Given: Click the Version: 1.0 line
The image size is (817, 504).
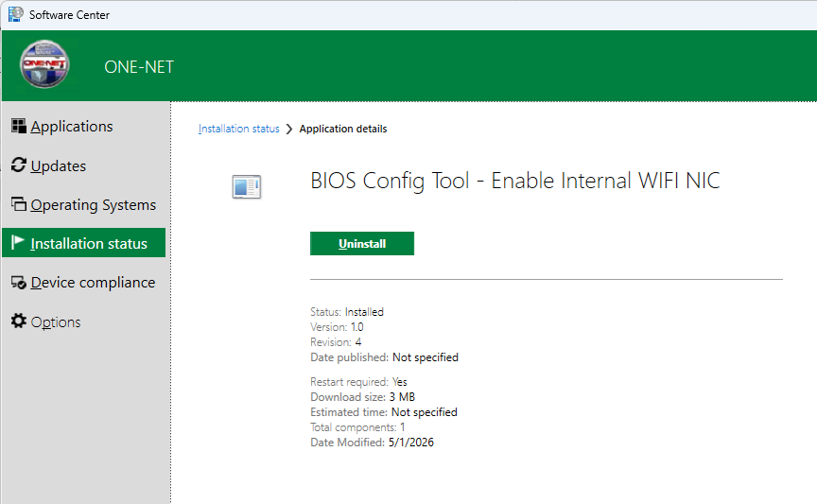Looking at the screenshot, I should pos(338,327).
